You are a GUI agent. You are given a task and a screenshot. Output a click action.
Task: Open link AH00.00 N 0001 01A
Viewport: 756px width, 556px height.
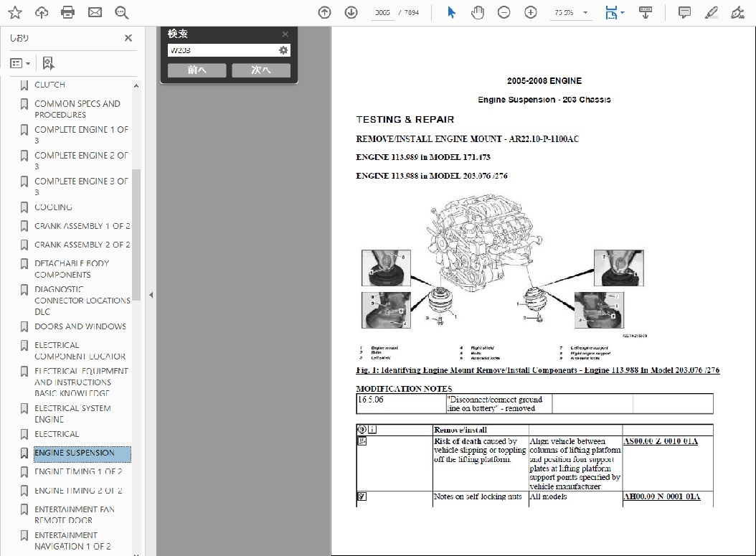coord(662,496)
